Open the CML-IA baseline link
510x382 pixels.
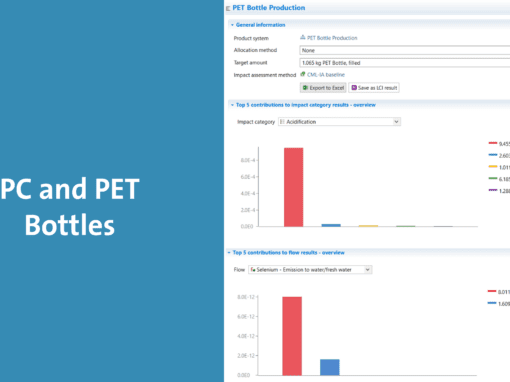point(326,75)
